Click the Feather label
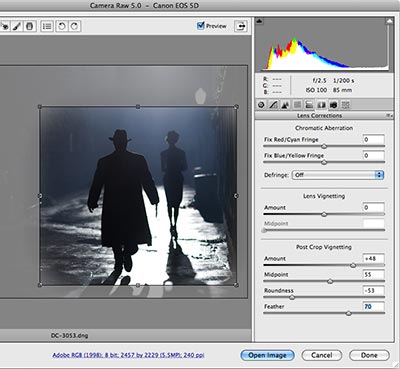The width and height of the screenshot is (400, 369). (x=274, y=306)
